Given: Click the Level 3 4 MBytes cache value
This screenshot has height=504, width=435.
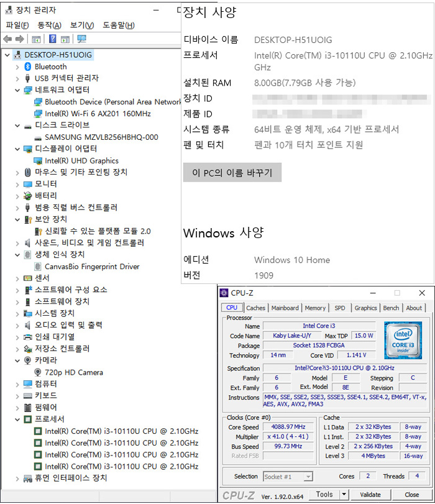Looking at the screenshot, I should (x=373, y=456).
